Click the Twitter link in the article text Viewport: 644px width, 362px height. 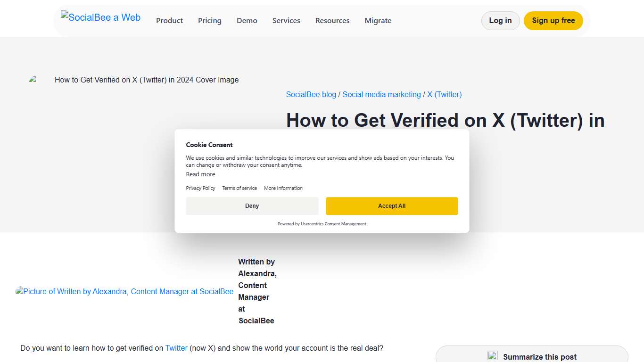(176, 348)
